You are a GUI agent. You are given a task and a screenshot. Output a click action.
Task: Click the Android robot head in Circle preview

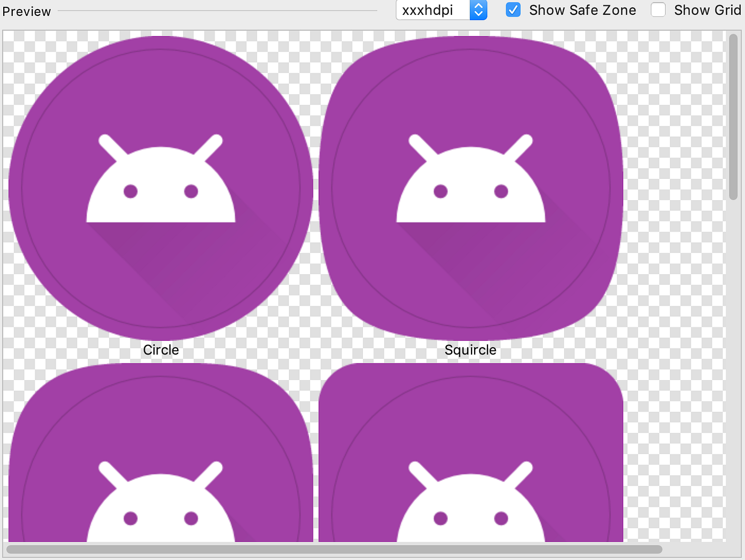(x=160, y=181)
